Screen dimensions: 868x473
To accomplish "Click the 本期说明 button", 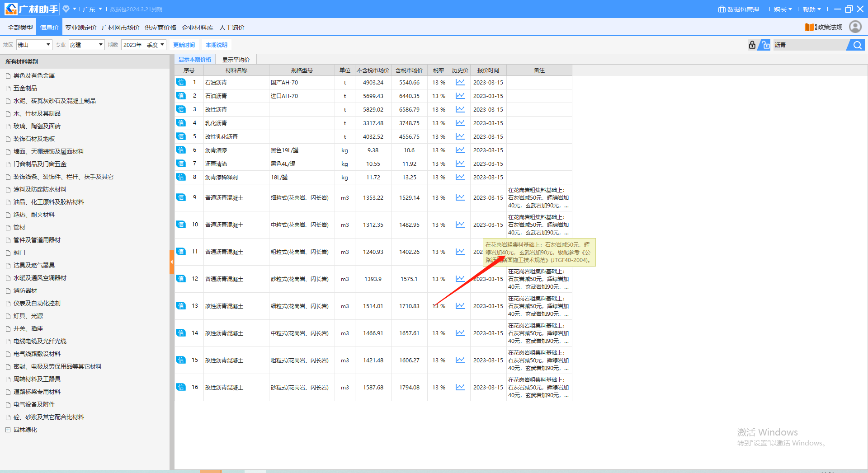I will pos(217,45).
